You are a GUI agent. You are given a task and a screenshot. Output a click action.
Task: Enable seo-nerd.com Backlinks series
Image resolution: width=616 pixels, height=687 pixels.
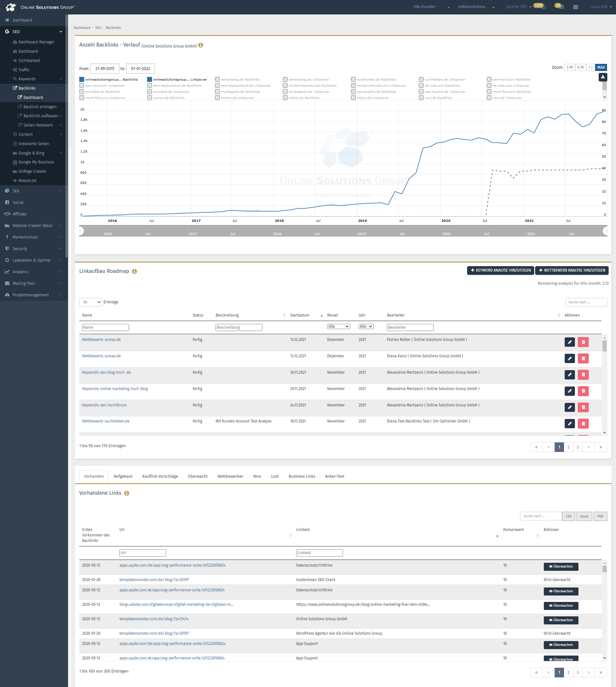509,79
